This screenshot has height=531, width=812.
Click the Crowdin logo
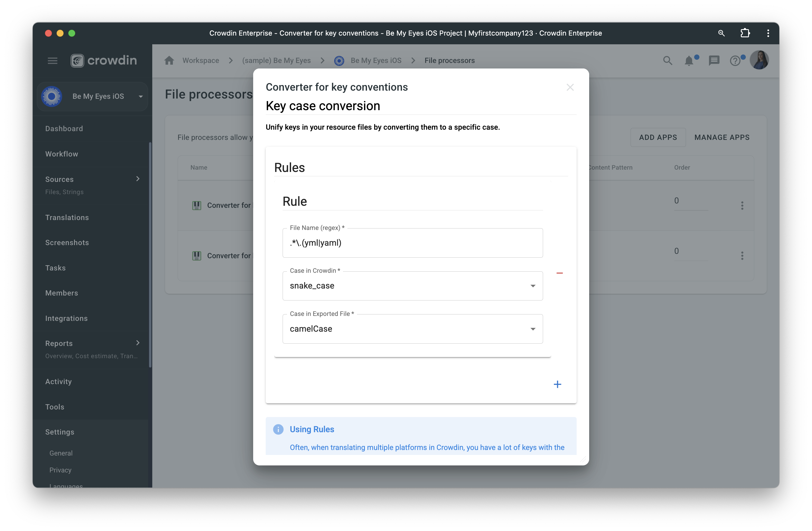tap(104, 61)
